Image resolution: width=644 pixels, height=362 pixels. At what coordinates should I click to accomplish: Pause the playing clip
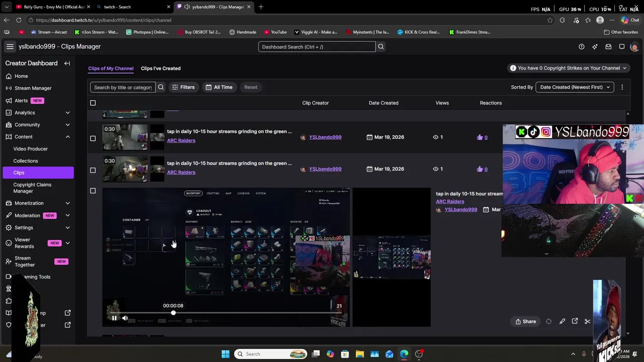click(115, 318)
